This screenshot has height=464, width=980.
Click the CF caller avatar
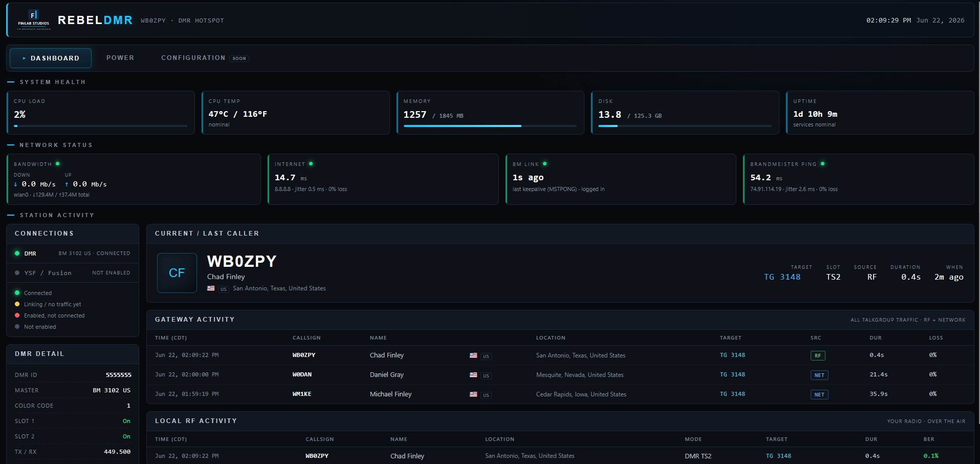coord(177,273)
